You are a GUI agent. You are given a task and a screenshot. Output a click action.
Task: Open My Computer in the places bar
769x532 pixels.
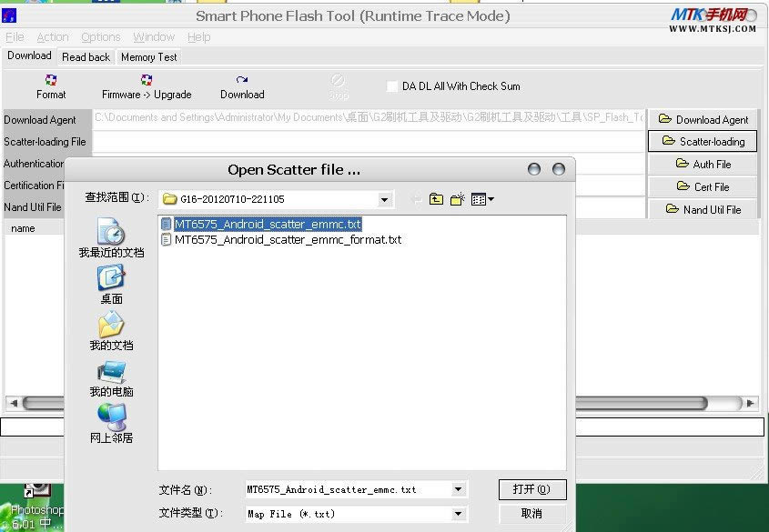111,378
